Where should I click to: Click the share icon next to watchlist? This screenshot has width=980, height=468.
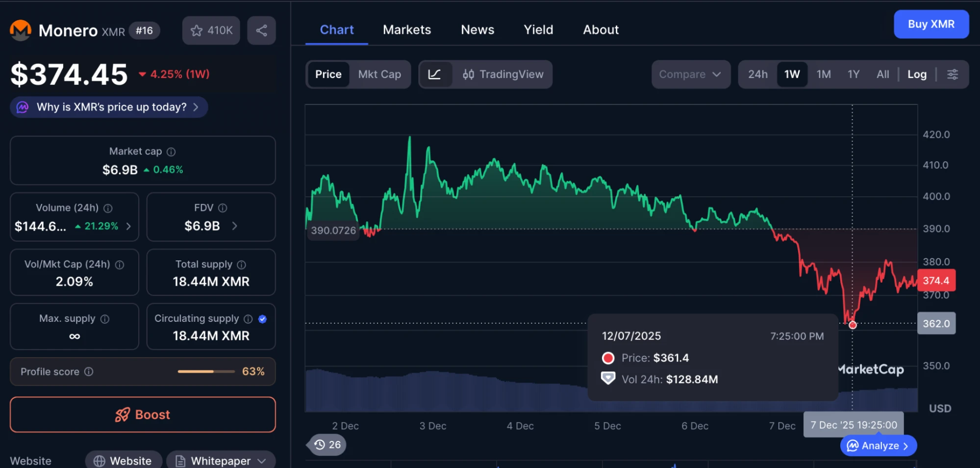pos(261,30)
